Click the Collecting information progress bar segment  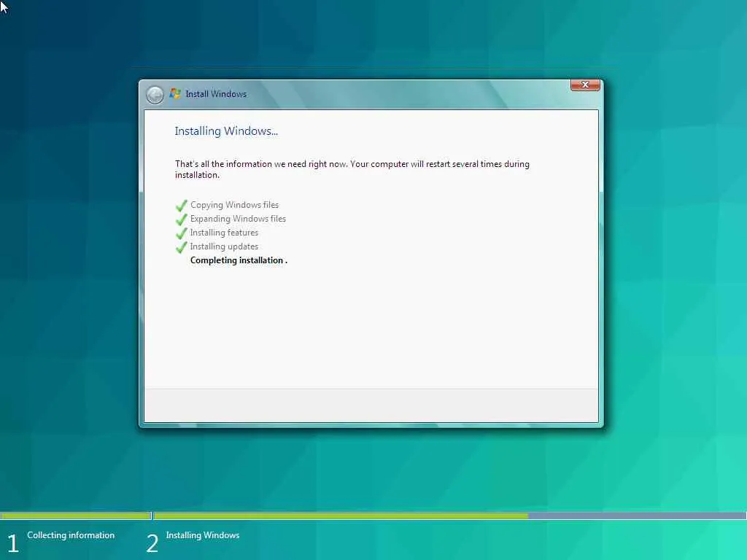pos(75,516)
